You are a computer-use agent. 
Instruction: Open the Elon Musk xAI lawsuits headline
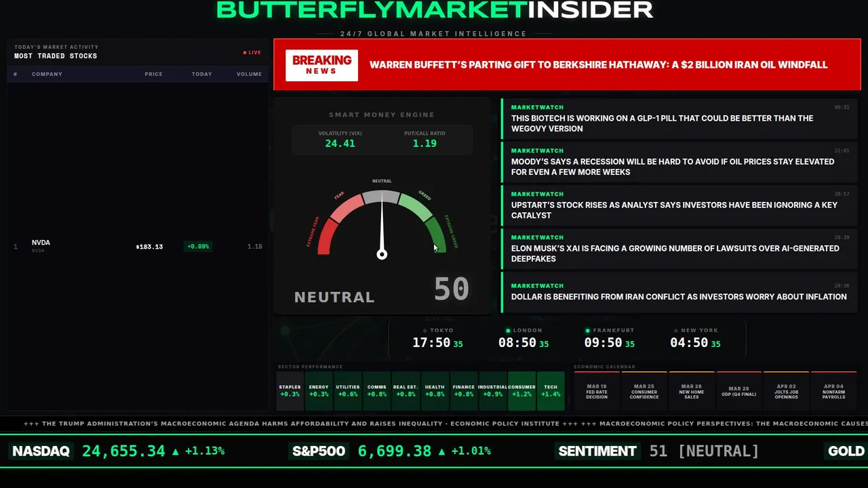[679, 249]
